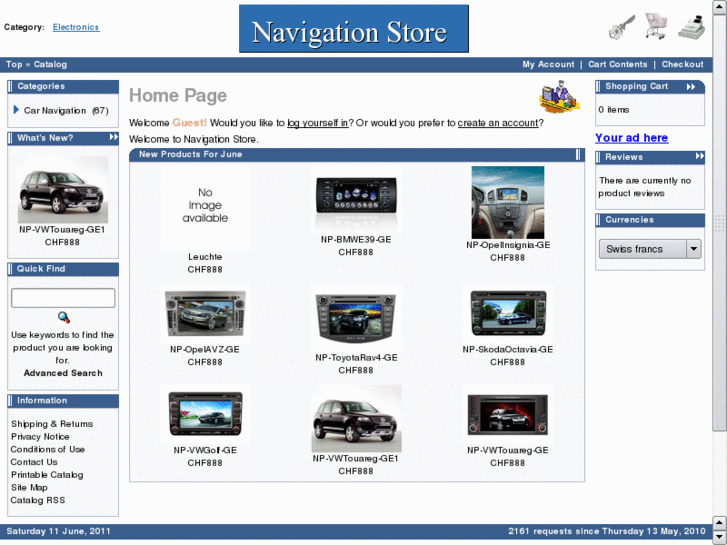Viewport: 727px width, 545px height.
Task: Open Advanced Search link
Action: [63, 373]
